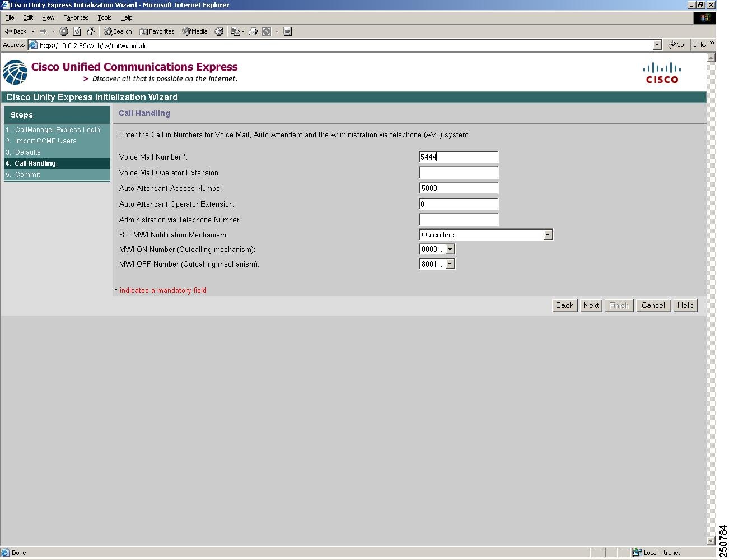729x560 pixels.
Task: Open dropdown arrow beside Edit icon
Action: tap(277, 31)
